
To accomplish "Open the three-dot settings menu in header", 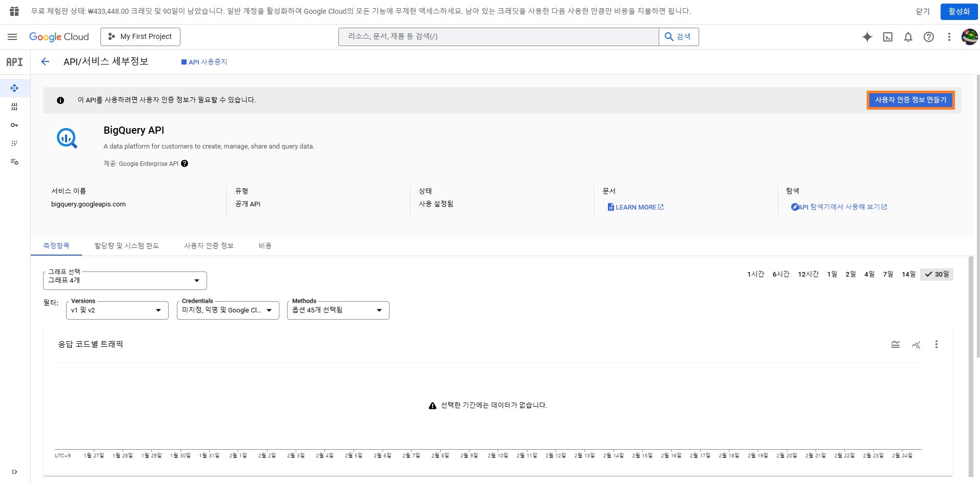I will [x=949, y=37].
